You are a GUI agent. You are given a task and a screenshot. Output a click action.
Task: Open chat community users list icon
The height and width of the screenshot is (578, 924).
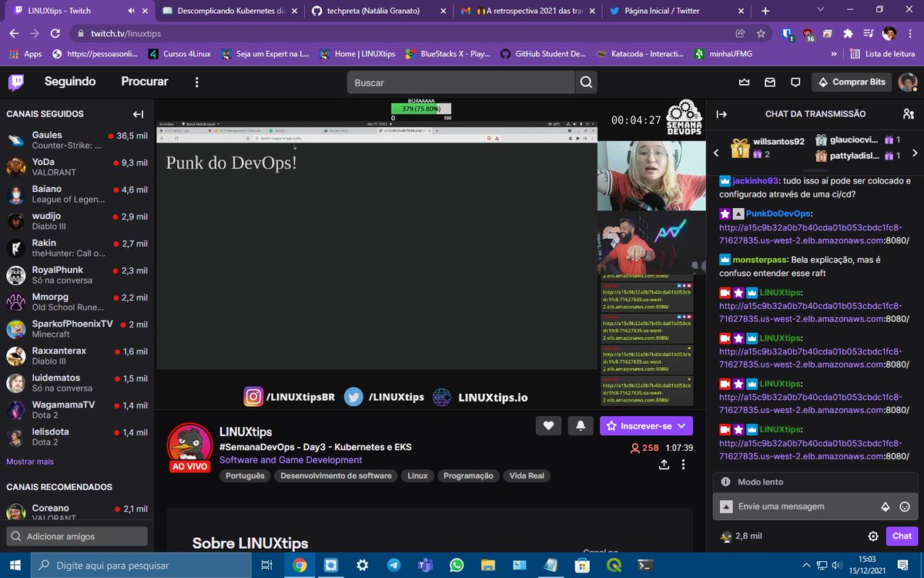908,114
